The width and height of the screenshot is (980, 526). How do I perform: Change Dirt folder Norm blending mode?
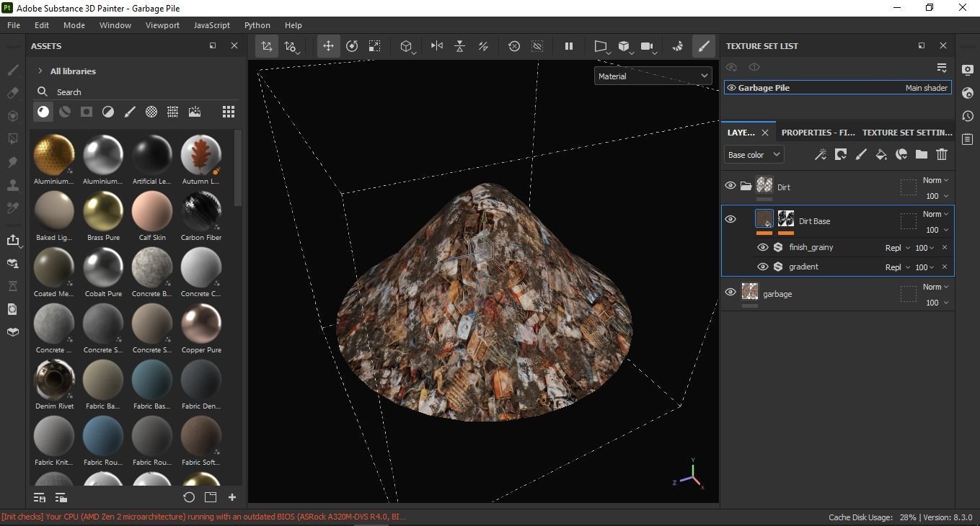coord(936,180)
